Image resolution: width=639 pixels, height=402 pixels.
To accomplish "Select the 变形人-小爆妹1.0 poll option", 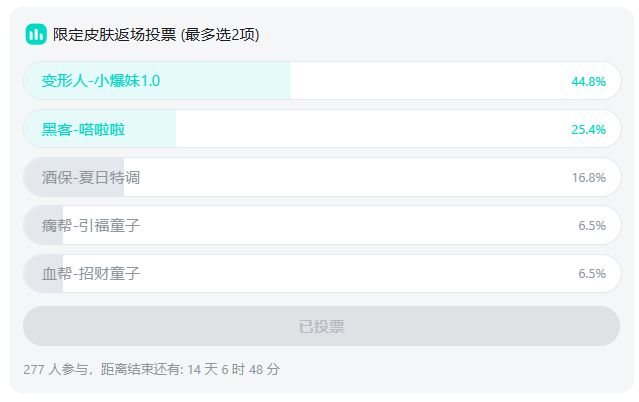I will tap(322, 81).
